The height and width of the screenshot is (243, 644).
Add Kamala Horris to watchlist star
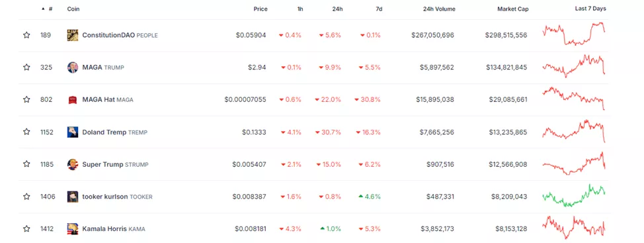[x=26, y=228]
